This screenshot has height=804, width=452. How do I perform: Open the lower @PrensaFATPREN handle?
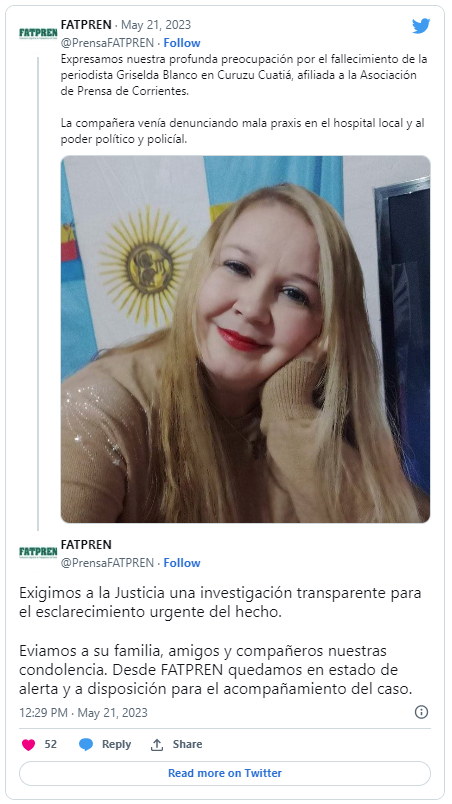[107, 563]
